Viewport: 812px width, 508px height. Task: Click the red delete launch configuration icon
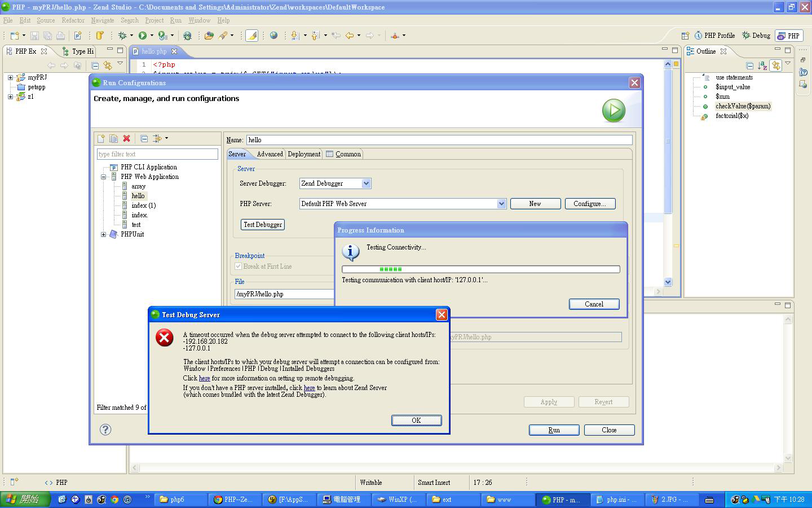[x=127, y=138]
